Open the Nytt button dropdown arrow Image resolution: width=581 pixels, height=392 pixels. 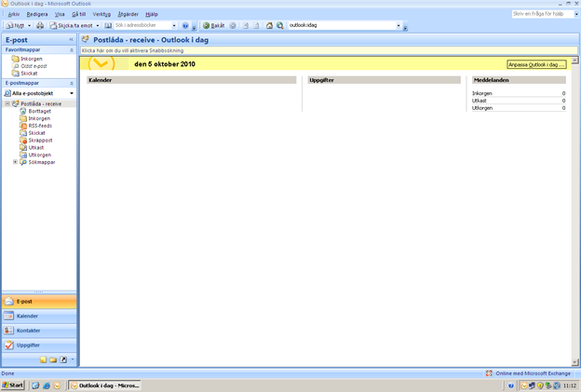pyautogui.click(x=29, y=25)
